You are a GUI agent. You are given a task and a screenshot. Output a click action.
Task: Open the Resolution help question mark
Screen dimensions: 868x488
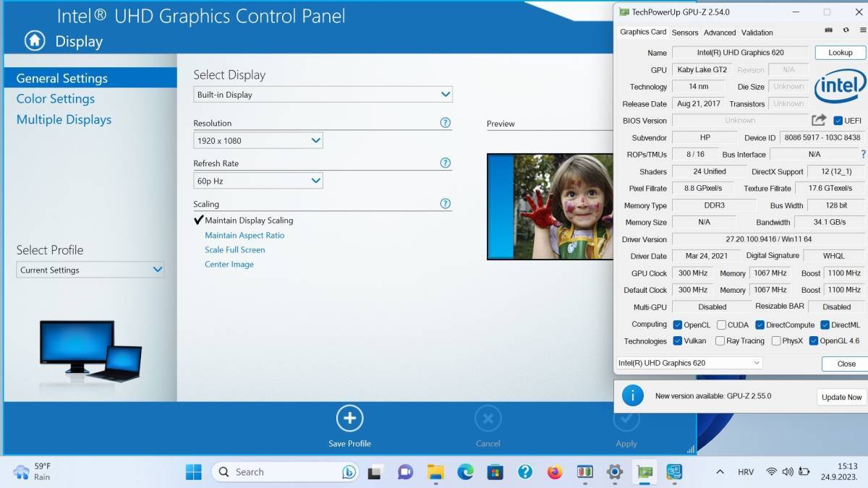pos(446,123)
